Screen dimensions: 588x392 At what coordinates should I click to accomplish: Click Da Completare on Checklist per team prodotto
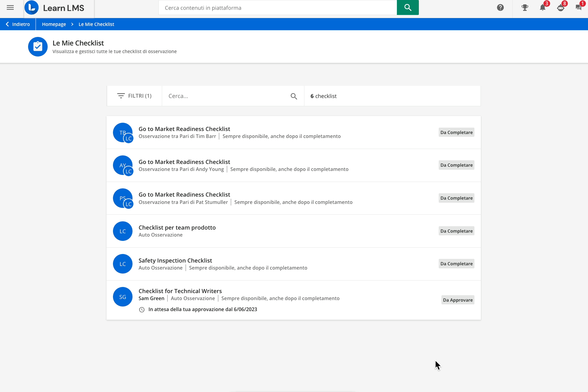[x=456, y=231]
